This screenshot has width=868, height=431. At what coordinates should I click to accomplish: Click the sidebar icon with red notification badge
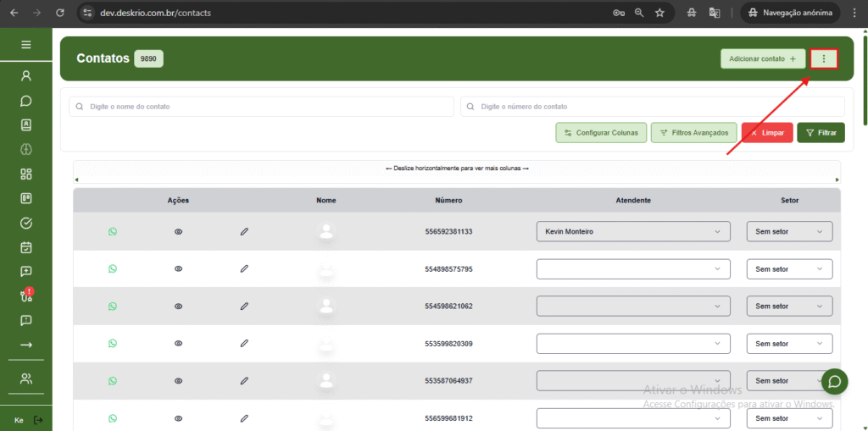[x=25, y=296]
